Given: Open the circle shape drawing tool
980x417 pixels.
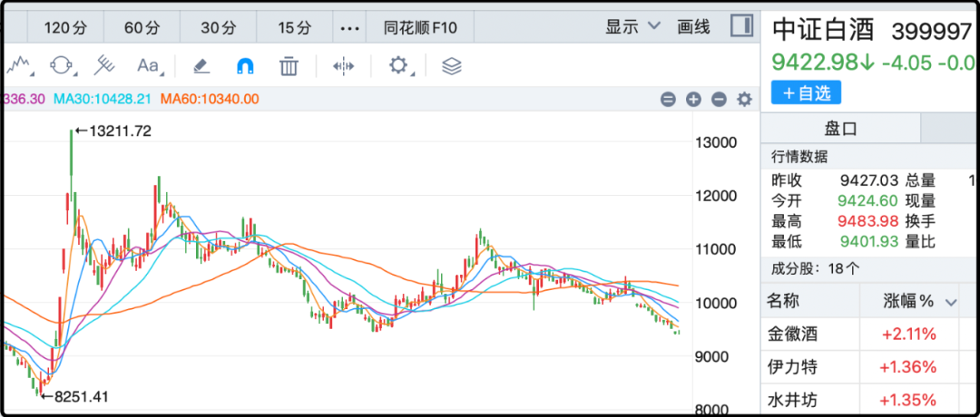Looking at the screenshot, I should 61,66.
